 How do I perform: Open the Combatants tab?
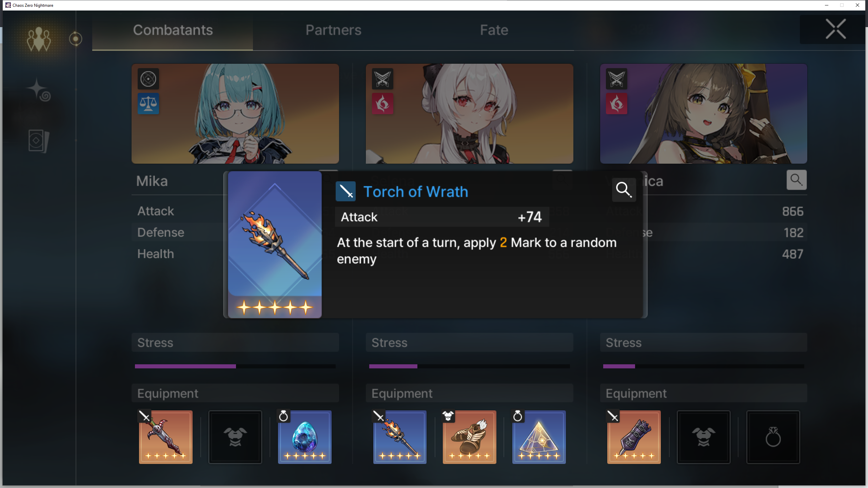[173, 30]
